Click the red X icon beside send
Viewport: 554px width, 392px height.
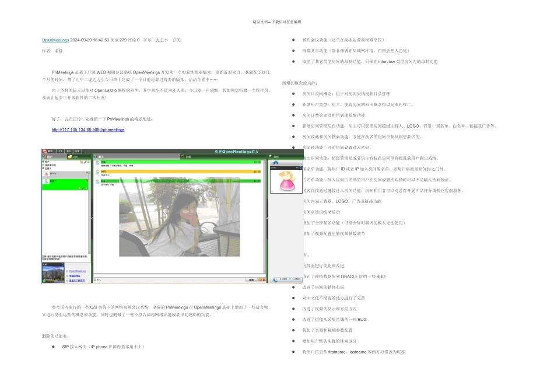[264, 279]
